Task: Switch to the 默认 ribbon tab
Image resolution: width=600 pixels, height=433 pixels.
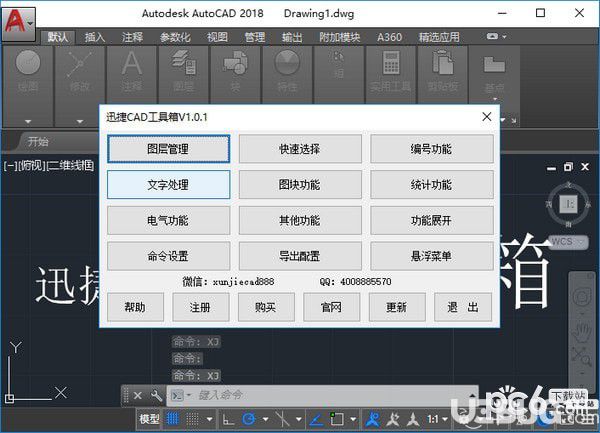Action: pyautogui.click(x=58, y=37)
